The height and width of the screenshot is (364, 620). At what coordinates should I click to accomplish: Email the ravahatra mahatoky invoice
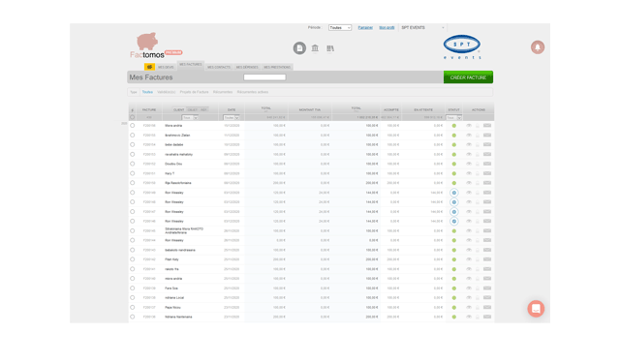tap(487, 154)
